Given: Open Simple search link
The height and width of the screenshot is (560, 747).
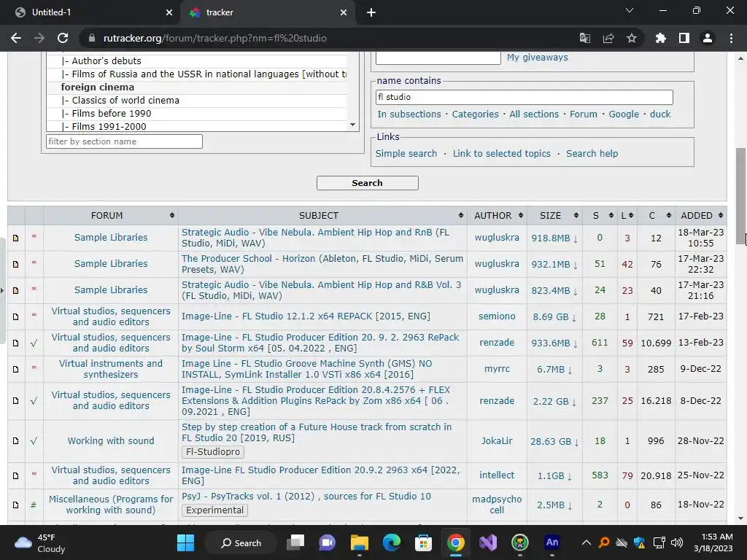Looking at the screenshot, I should [x=406, y=153].
